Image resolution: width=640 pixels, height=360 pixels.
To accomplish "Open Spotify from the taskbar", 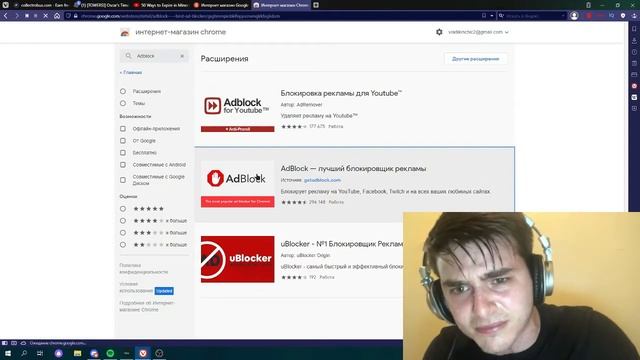I will click(x=110, y=353).
